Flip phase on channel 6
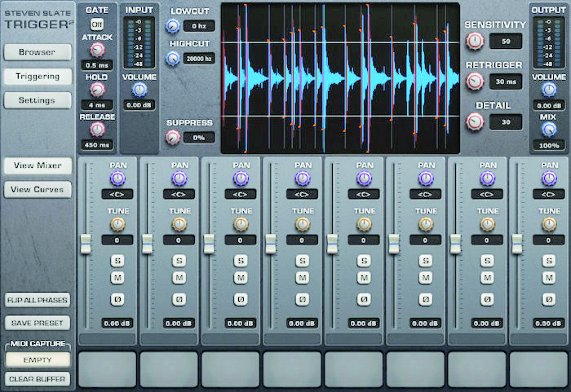The height and width of the screenshot is (392, 571). coord(426,299)
